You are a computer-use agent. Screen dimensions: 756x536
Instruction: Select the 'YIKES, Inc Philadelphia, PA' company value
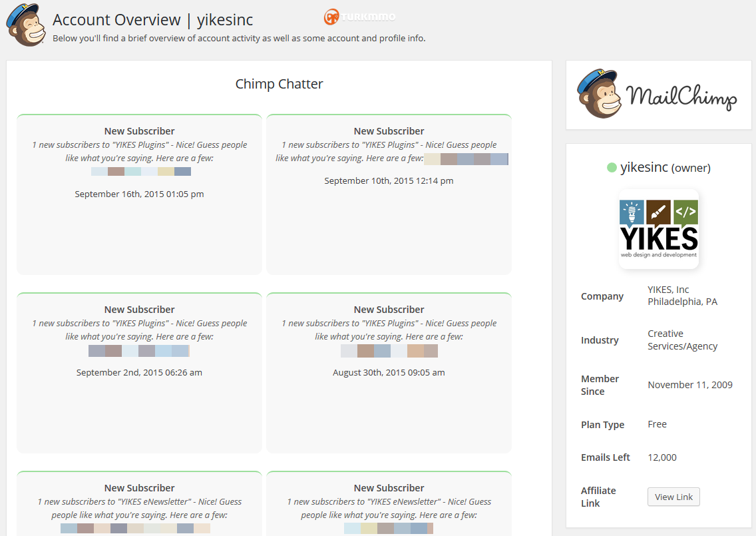point(682,296)
